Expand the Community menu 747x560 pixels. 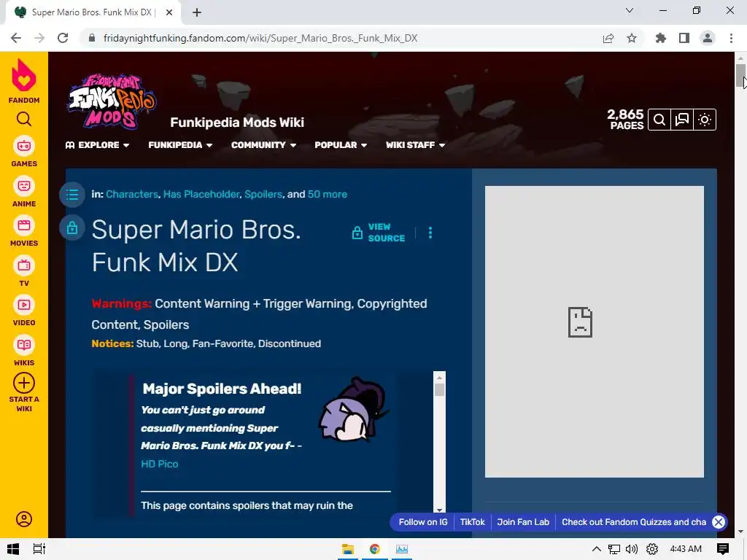(x=263, y=145)
